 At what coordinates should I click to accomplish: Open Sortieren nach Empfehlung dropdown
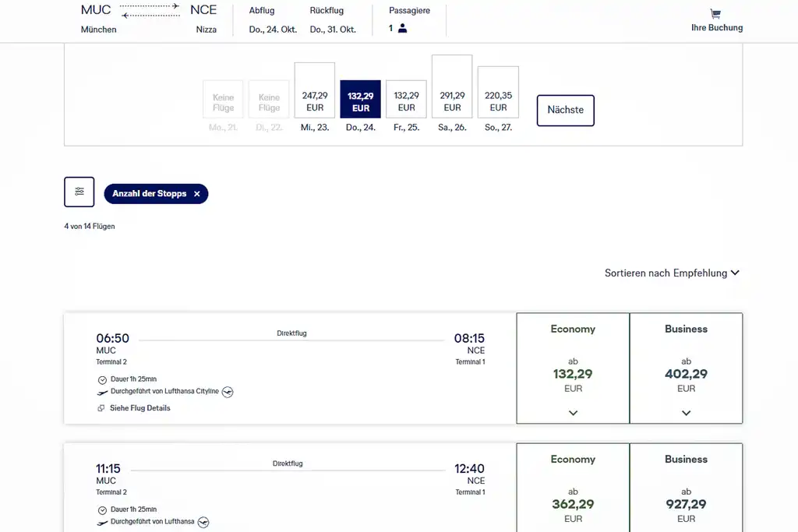coord(672,273)
